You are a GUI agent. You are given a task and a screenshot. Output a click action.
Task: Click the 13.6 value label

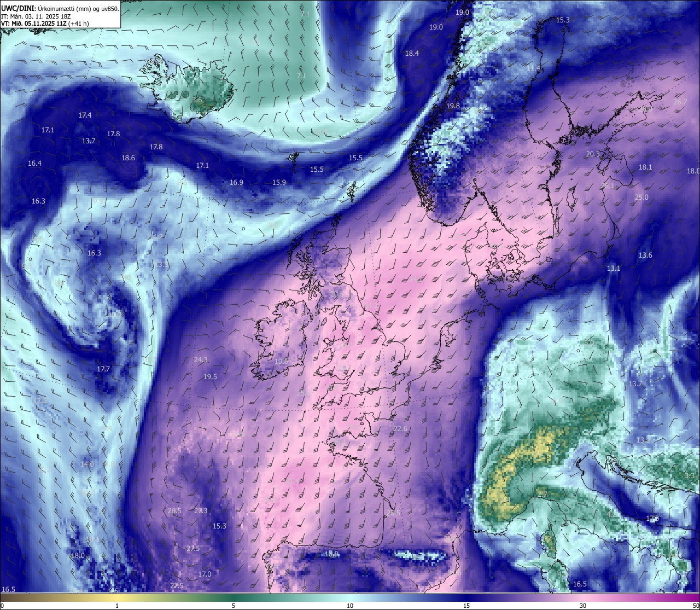[x=645, y=255]
